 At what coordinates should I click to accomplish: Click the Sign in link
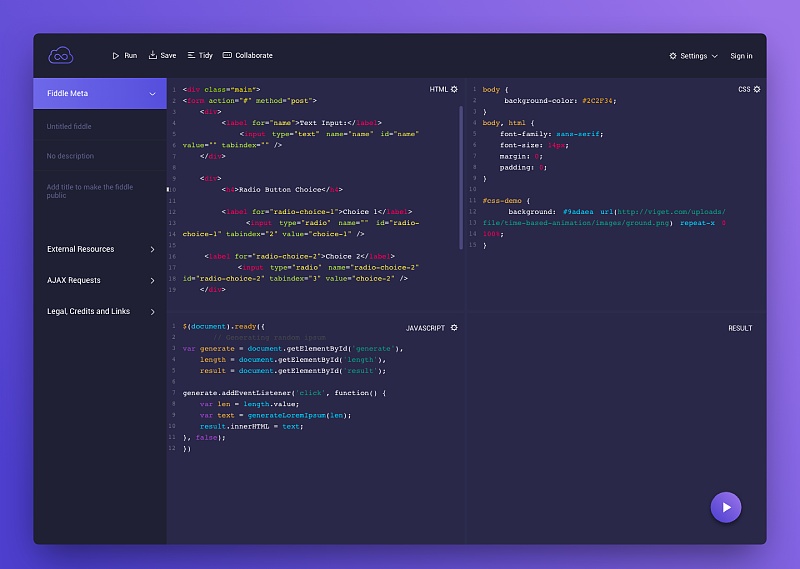click(741, 56)
